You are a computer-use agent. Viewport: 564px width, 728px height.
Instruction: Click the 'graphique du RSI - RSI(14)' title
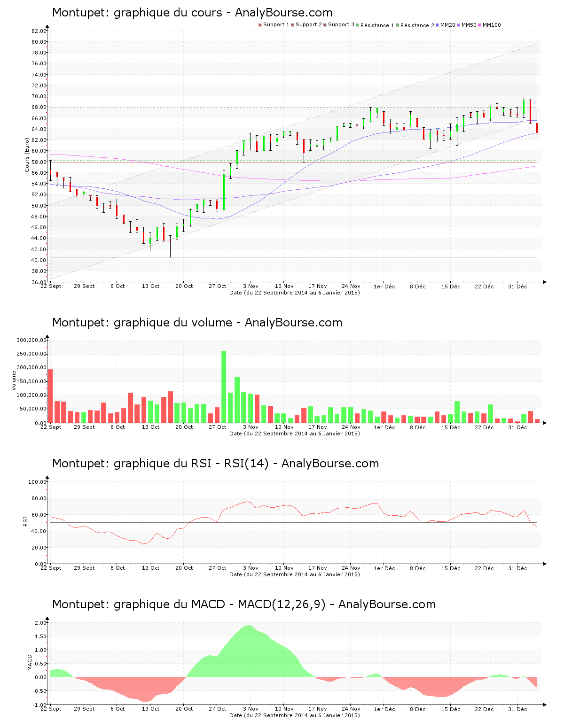coord(215,464)
